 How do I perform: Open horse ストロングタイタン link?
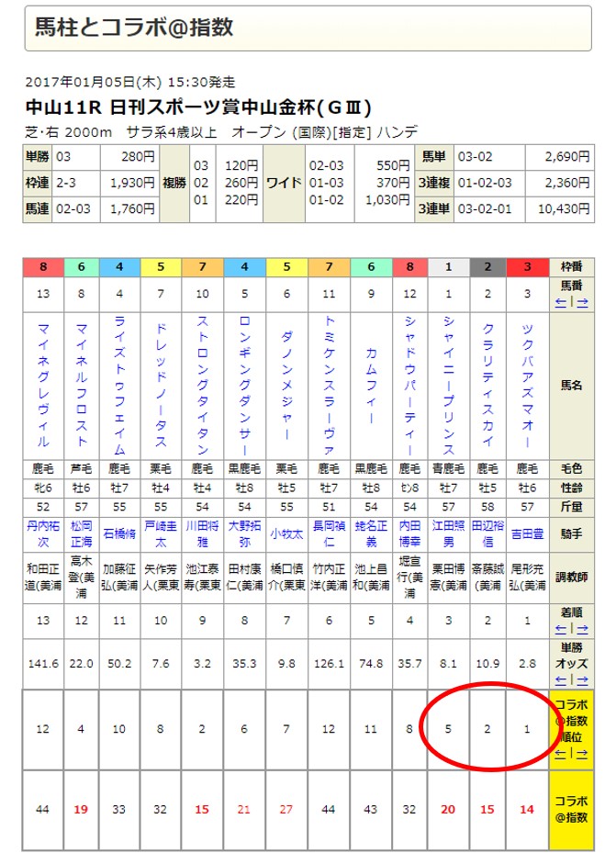point(202,386)
